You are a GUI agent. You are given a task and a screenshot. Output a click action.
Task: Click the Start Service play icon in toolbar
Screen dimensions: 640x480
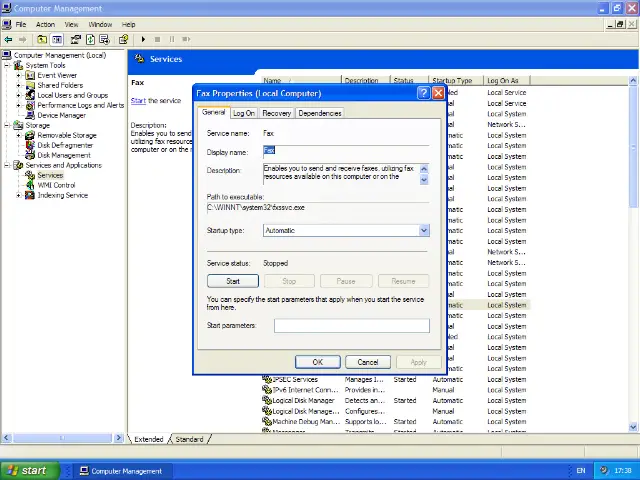(x=143, y=39)
